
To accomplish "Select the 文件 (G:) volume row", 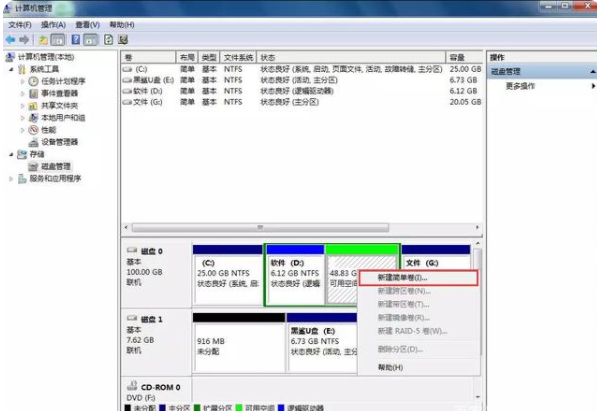I will pyautogui.click(x=302, y=102).
